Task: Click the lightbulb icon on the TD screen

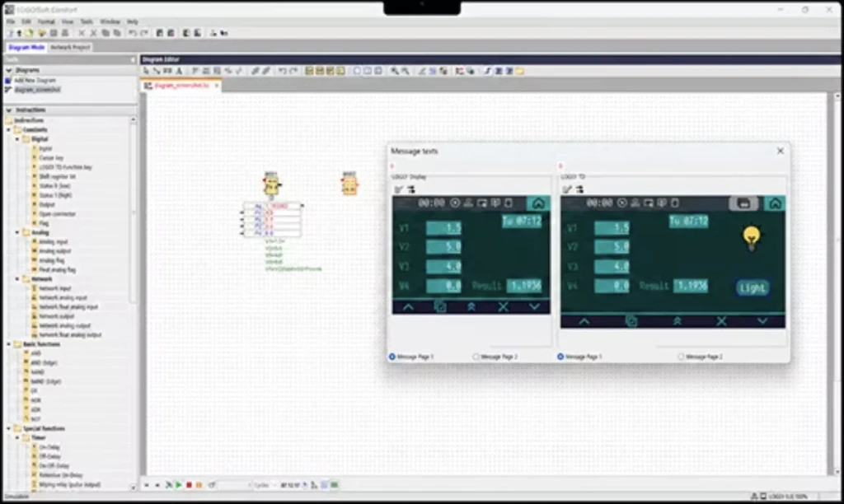Action: pos(752,238)
